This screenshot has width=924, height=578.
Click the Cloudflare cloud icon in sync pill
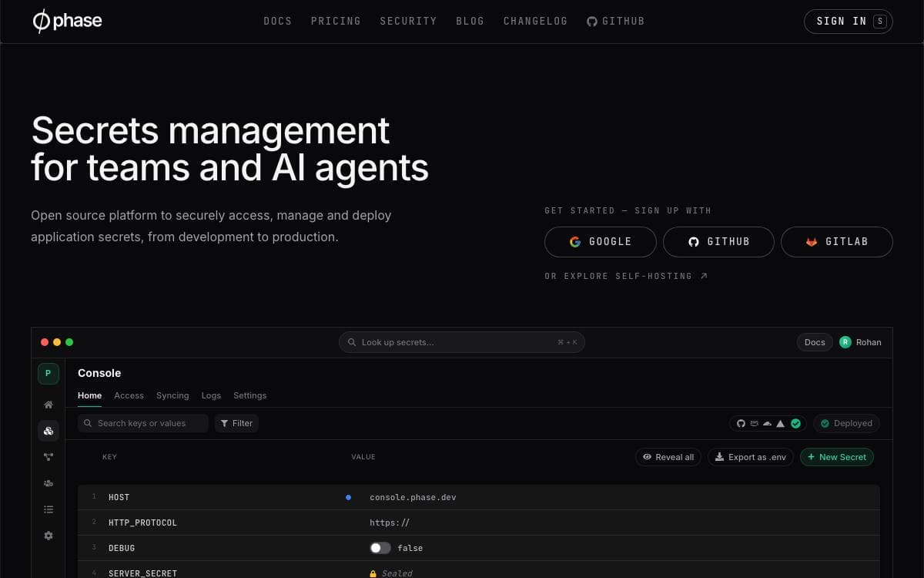[x=767, y=423]
